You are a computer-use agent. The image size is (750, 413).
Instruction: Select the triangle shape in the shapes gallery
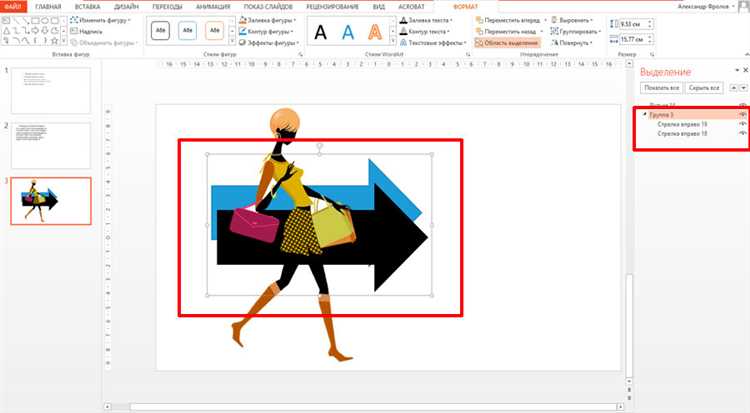6,31
